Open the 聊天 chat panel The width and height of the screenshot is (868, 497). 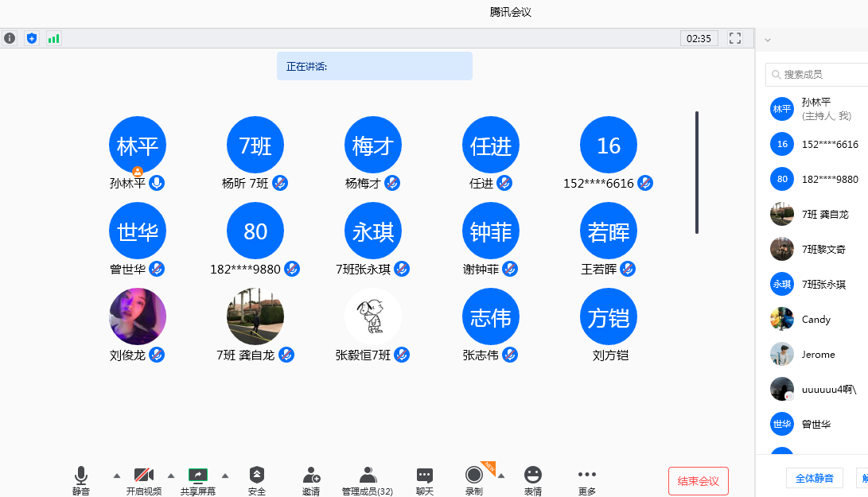pos(425,480)
